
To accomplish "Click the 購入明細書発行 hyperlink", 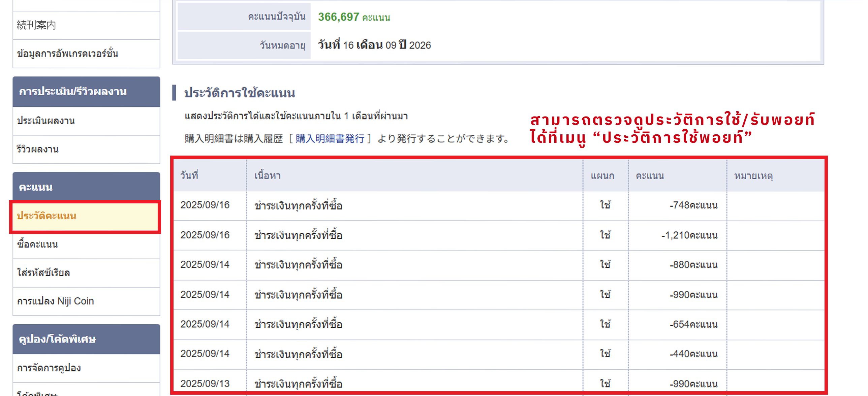I will 330,138.
